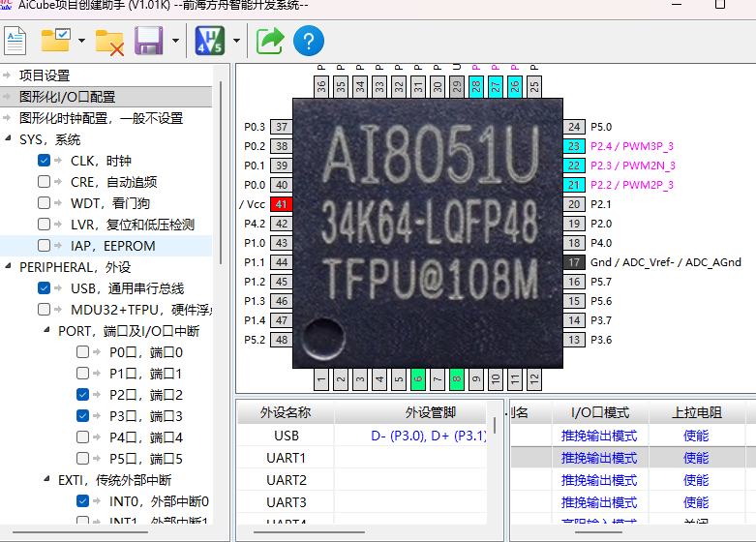Click the 外设管脚 column header

click(431, 412)
